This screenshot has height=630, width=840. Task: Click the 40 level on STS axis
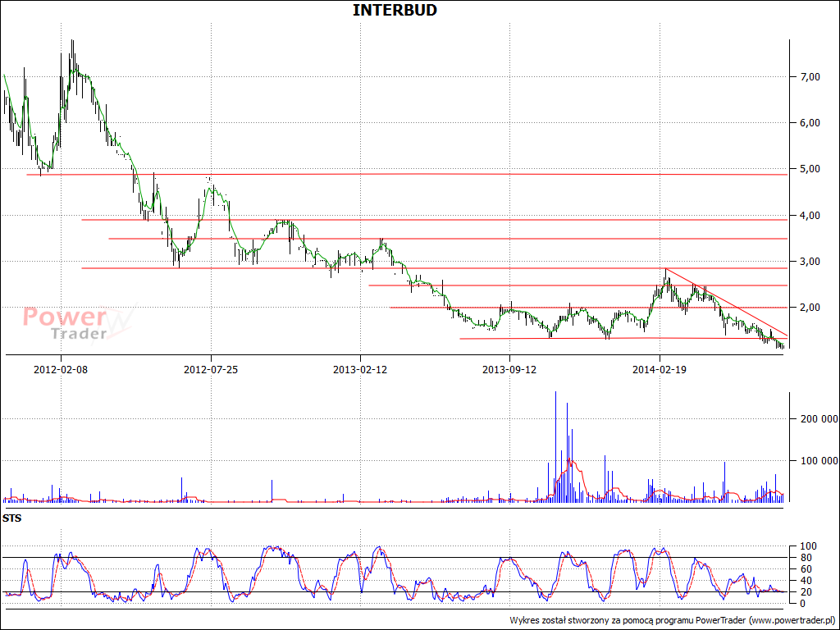[806, 581]
